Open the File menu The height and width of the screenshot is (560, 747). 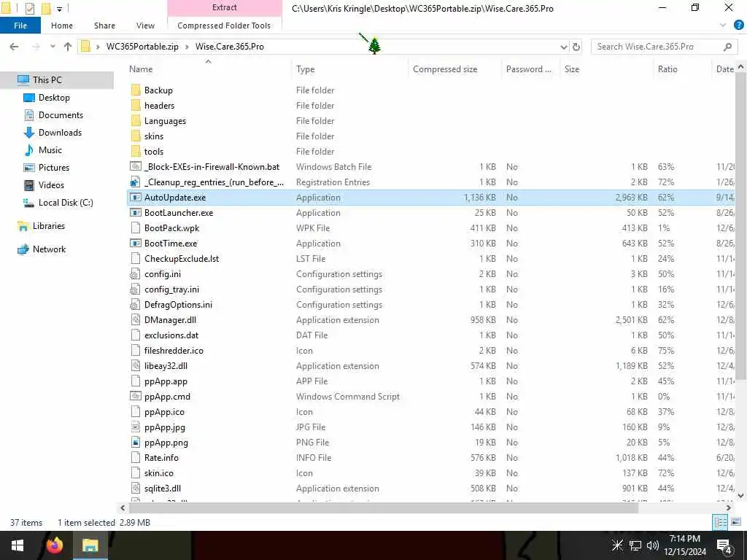pyautogui.click(x=20, y=26)
